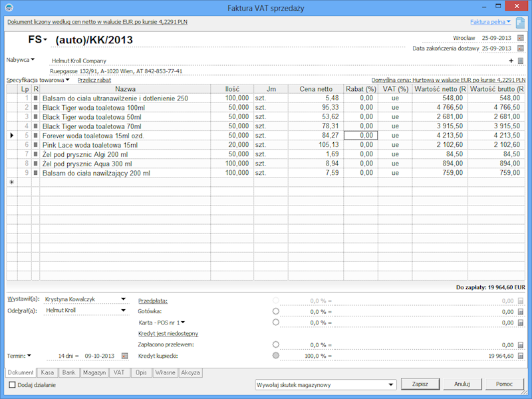The image size is (532, 399).
Task: Open Specyfikacja towarowa dropdown
Action: click(x=68, y=80)
